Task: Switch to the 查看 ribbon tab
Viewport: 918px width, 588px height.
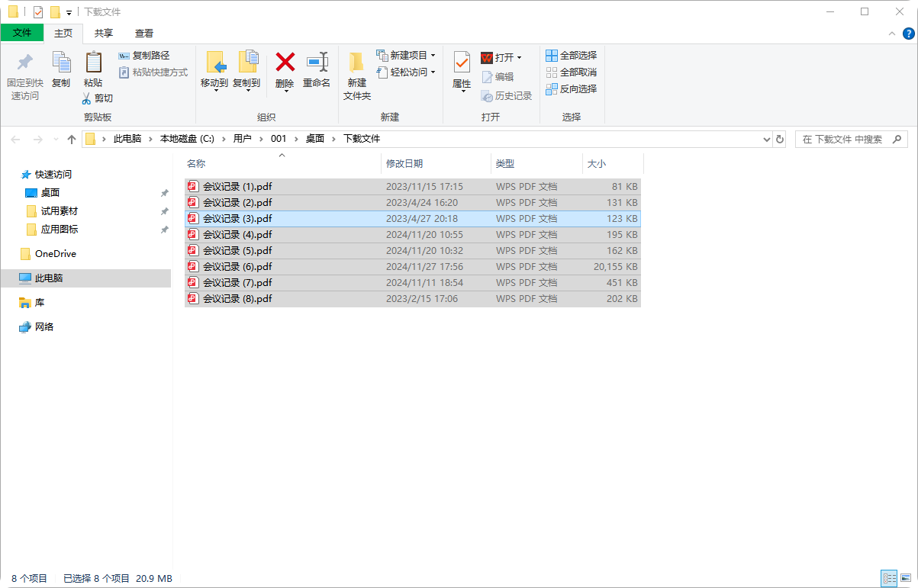Action: (144, 34)
